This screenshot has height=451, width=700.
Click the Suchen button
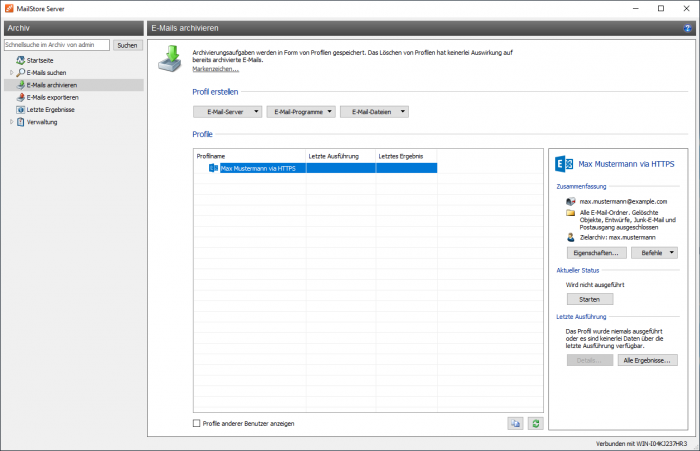(x=127, y=45)
